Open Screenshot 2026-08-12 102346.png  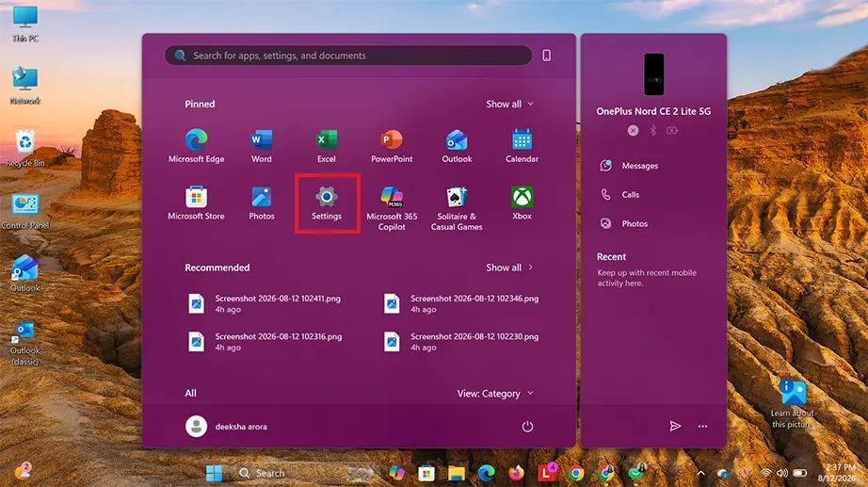point(461,303)
